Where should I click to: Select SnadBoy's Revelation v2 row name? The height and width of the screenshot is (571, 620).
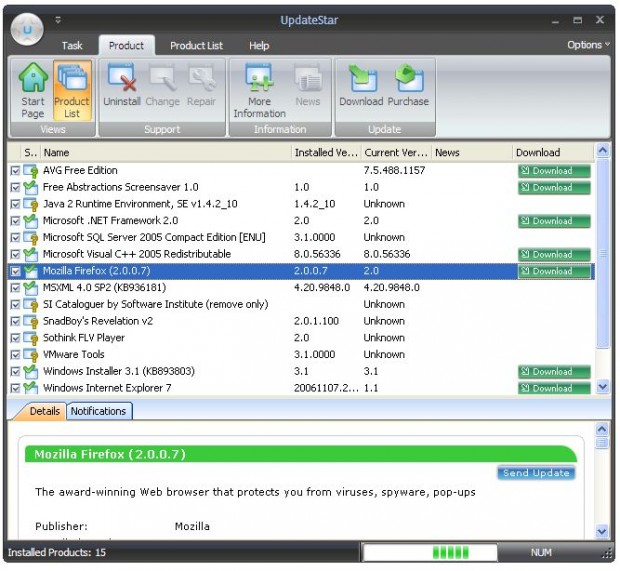[98, 321]
